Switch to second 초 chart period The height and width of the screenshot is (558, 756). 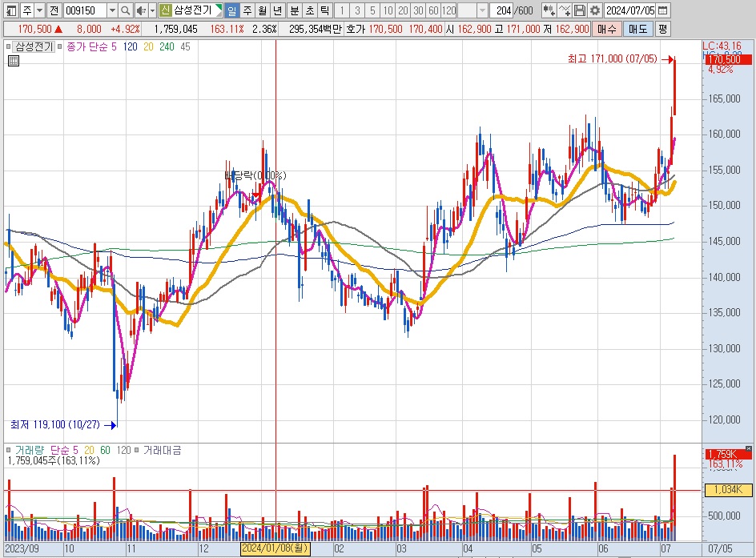tap(310, 10)
